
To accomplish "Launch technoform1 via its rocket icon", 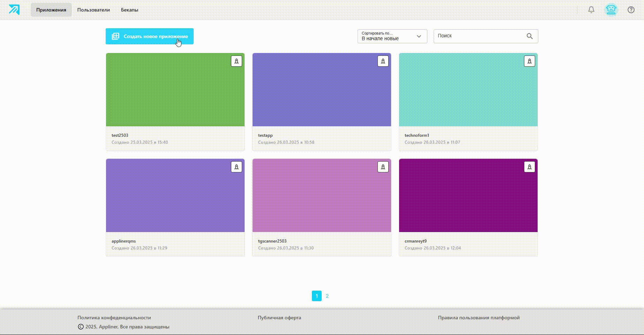I will click(x=529, y=61).
